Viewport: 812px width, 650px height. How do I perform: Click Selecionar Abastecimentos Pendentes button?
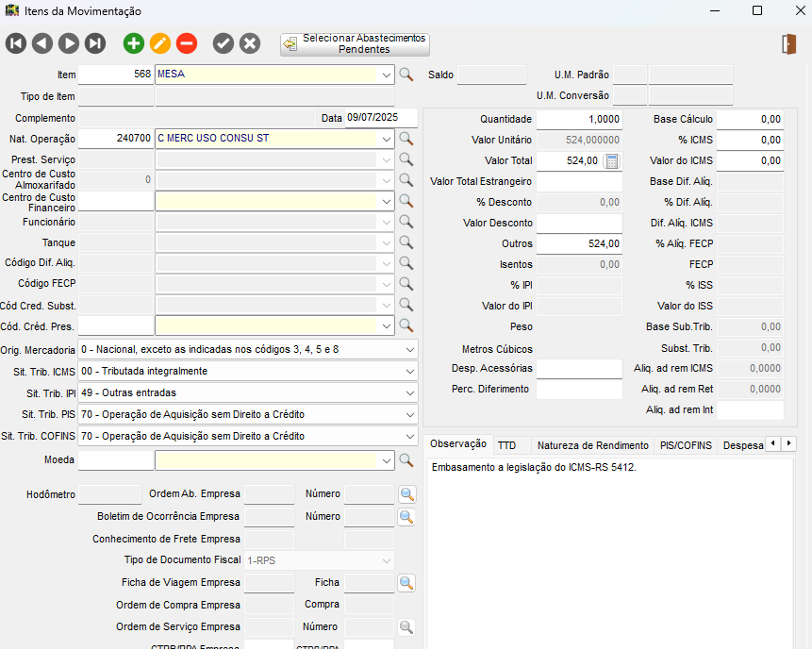click(355, 43)
